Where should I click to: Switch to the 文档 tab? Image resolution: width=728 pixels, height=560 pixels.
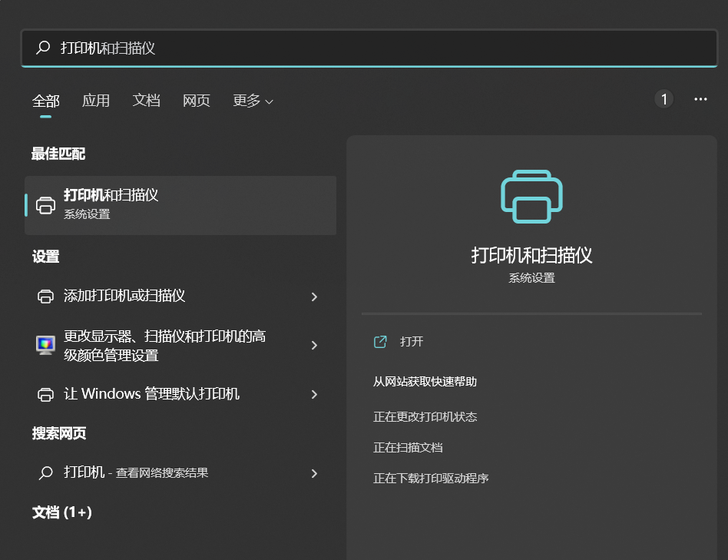(146, 101)
